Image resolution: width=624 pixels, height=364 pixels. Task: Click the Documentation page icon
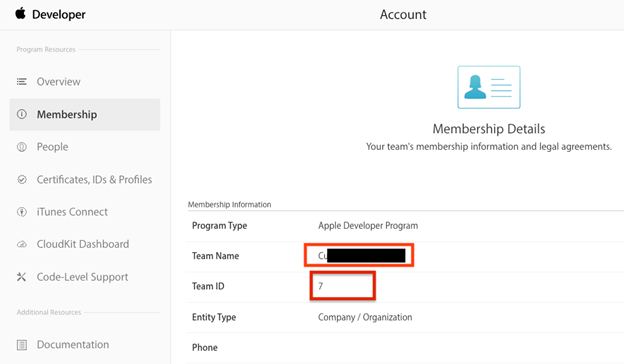[22, 345]
